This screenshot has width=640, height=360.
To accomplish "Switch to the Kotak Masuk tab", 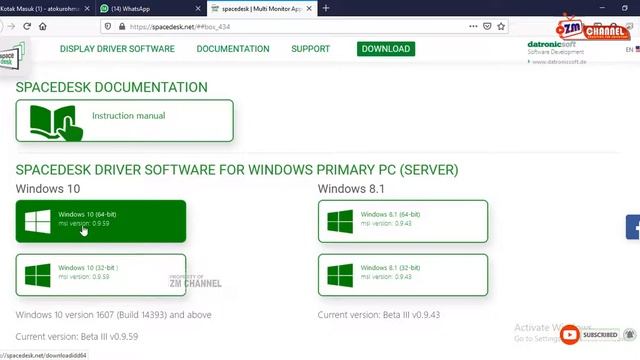I will click(x=40, y=8).
